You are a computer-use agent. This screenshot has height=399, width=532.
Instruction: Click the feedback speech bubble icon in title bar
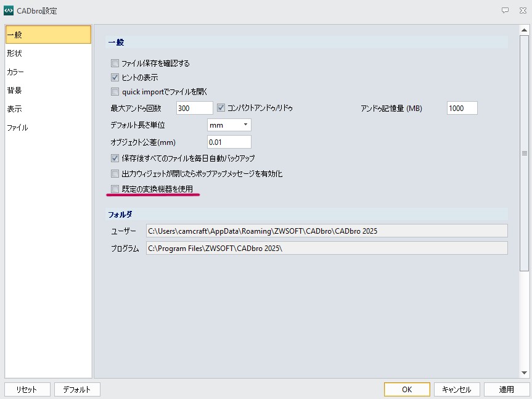505,10
